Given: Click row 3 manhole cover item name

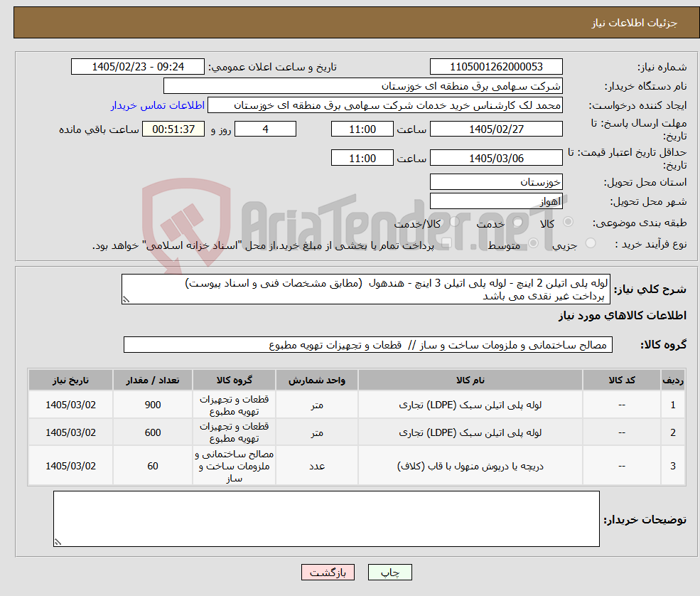Looking at the screenshot, I should point(470,466).
